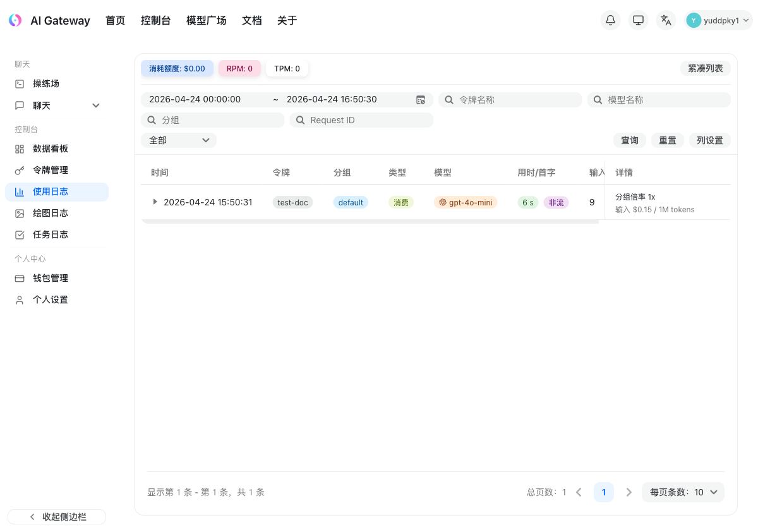
Task: Click the 时间 column header
Action: tap(160, 172)
